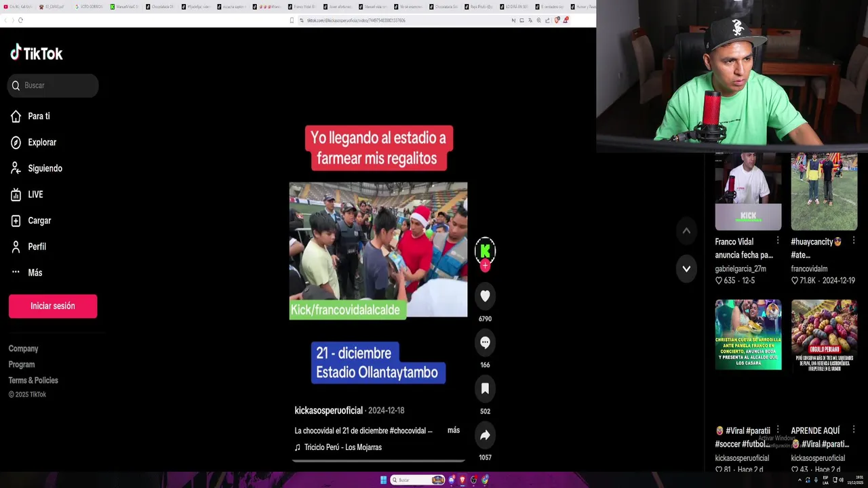Click the TikTok logo
868x488 pixels.
click(x=37, y=53)
